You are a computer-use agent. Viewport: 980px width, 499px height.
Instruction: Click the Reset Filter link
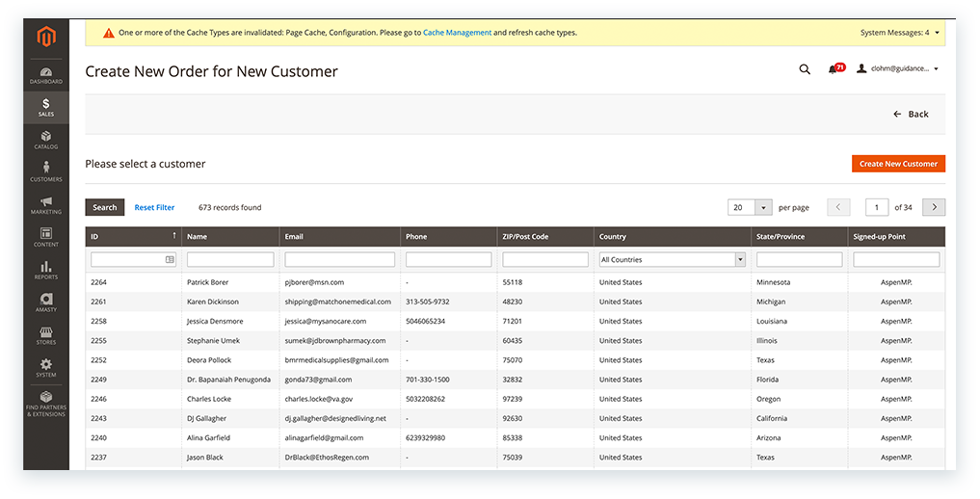tap(154, 207)
